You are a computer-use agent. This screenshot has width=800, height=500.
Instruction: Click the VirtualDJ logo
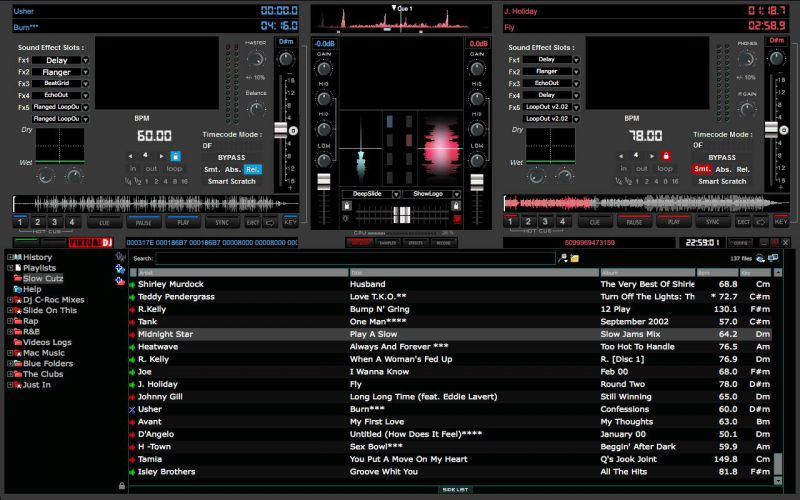pyautogui.click(x=90, y=242)
